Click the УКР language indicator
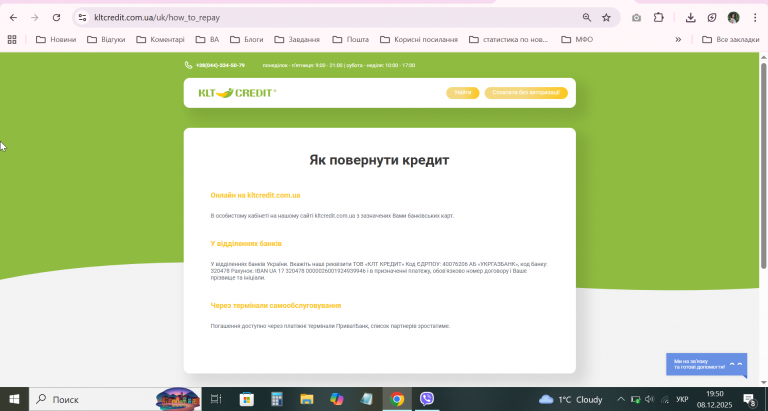768x411 pixels. pos(682,399)
